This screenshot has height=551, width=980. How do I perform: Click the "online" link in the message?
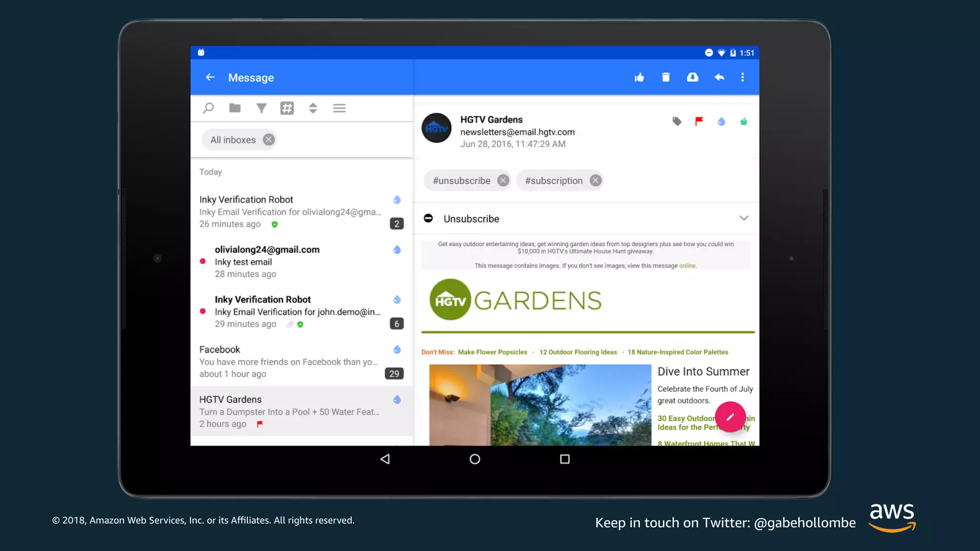[x=687, y=266]
